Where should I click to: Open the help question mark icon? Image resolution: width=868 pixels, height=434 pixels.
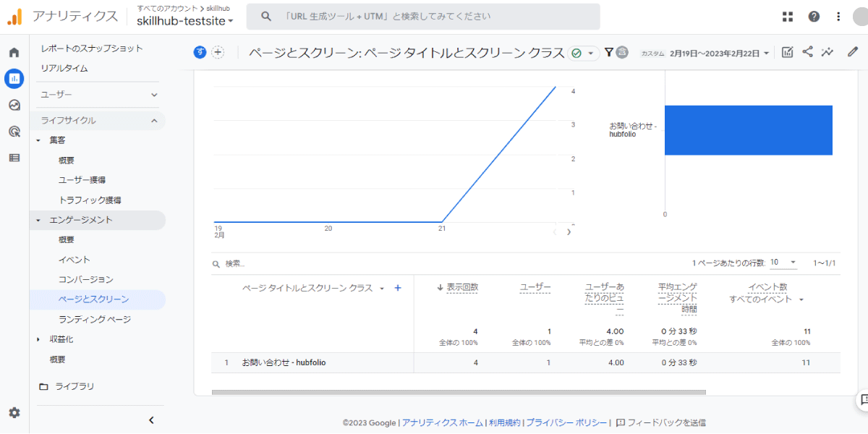[x=814, y=17]
